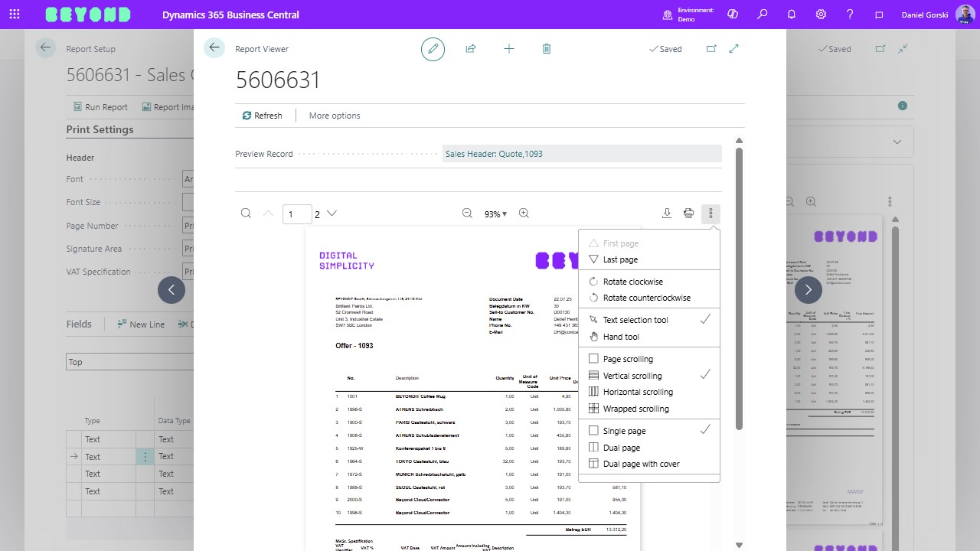
Task: Open the Top dropdown in the Fields section
Action: point(130,361)
